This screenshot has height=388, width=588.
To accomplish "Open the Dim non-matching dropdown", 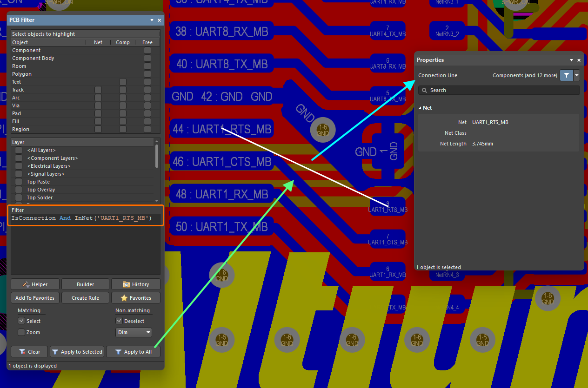I will [x=134, y=332].
